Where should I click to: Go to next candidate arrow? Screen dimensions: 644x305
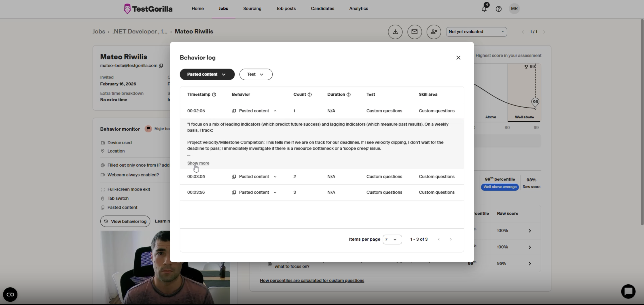(544, 32)
